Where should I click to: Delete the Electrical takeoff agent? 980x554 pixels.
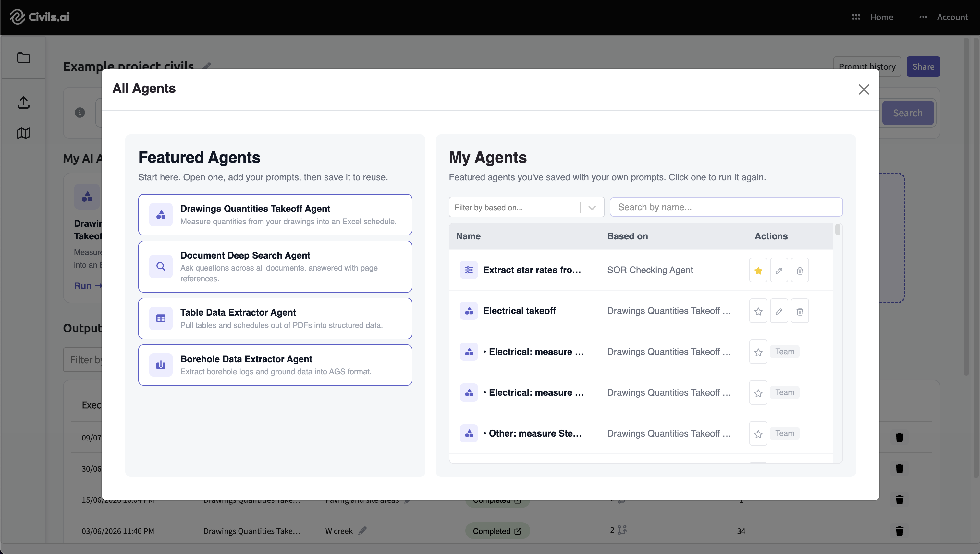(800, 311)
